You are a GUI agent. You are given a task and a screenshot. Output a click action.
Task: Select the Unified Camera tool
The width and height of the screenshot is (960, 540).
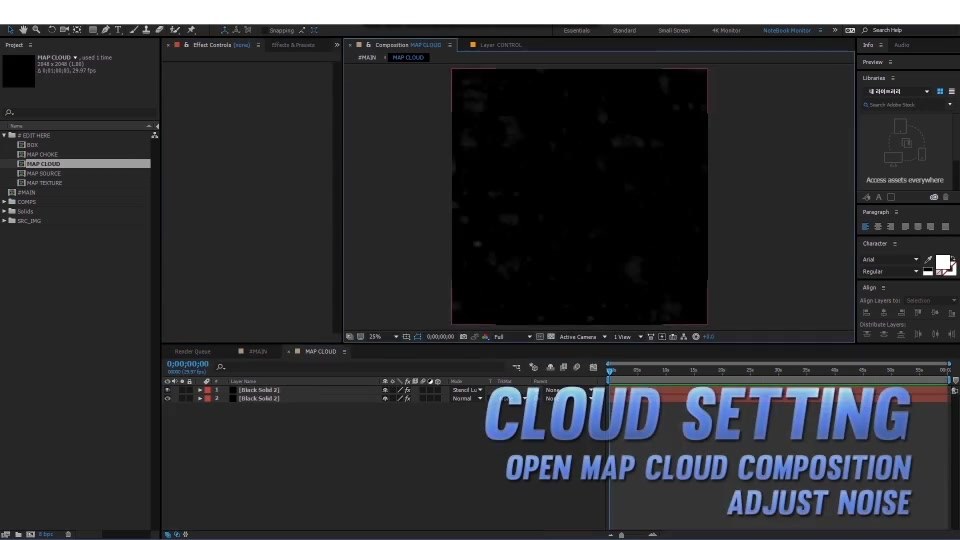(x=64, y=29)
